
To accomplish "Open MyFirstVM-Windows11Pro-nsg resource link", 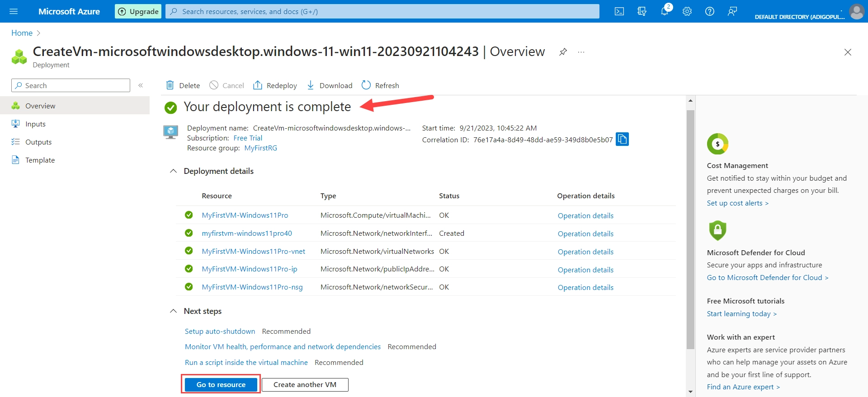I will [252, 287].
